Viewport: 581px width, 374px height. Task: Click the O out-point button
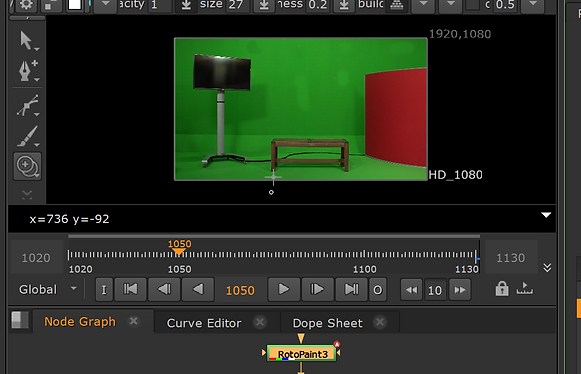[378, 289]
